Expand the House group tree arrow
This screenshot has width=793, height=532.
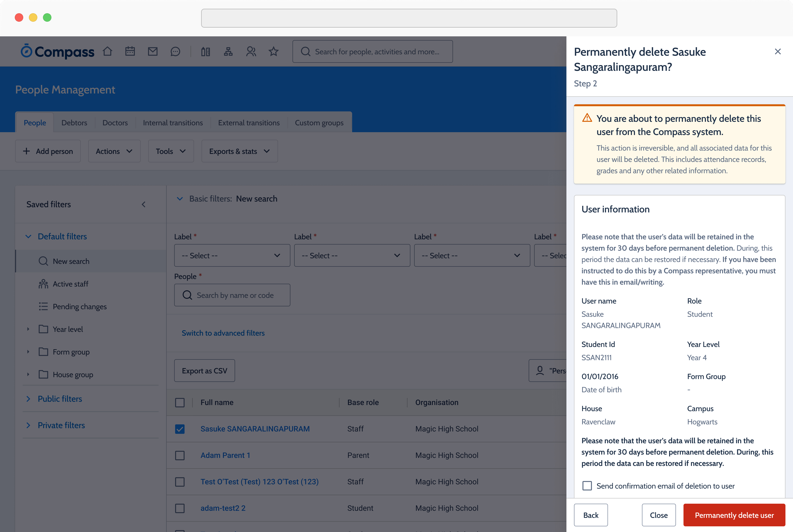click(x=28, y=375)
